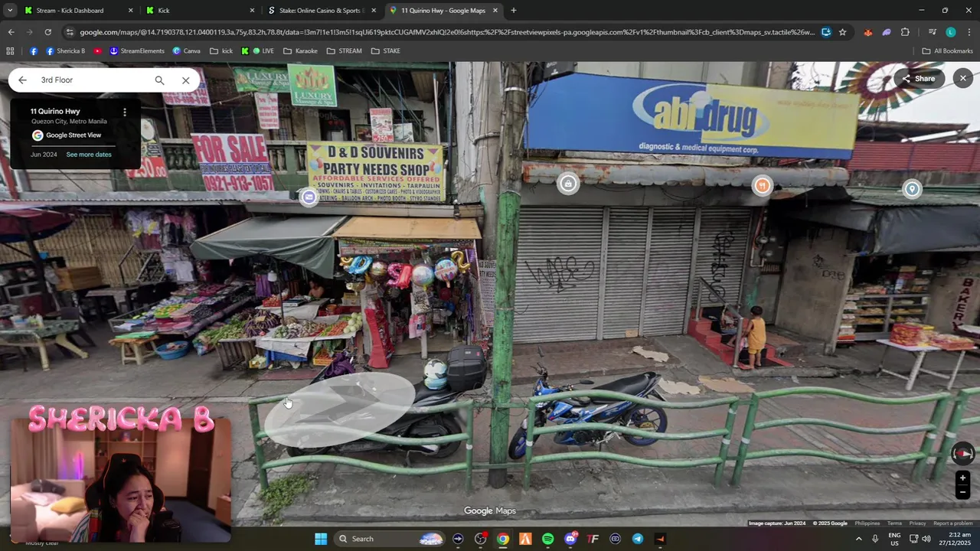Open Privacy link in the Maps footer
Viewport: 980px width, 551px height.
(917, 523)
